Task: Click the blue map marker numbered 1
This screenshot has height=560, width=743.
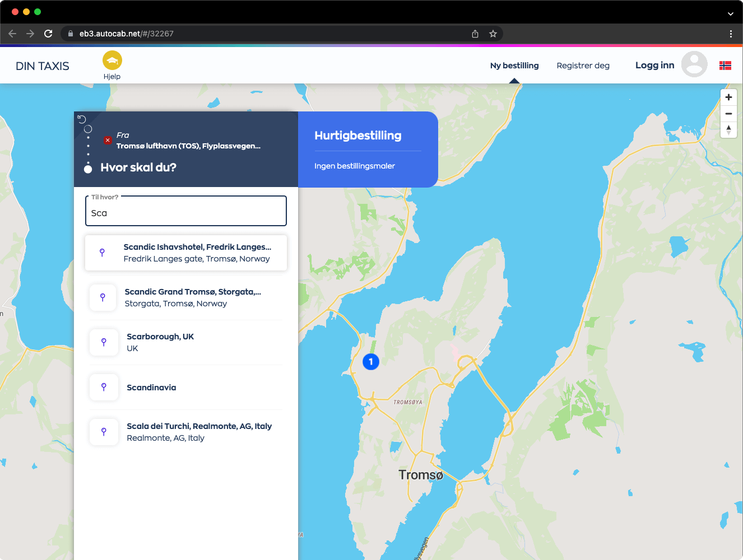Action: pos(371,362)
